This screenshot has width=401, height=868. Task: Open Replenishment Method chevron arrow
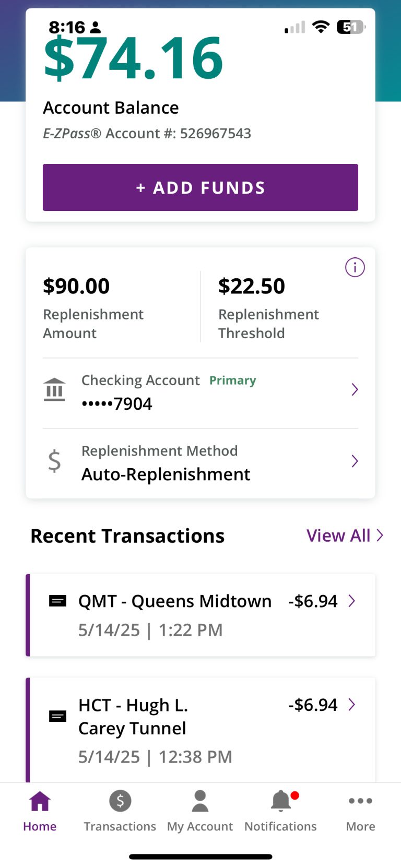355,461
